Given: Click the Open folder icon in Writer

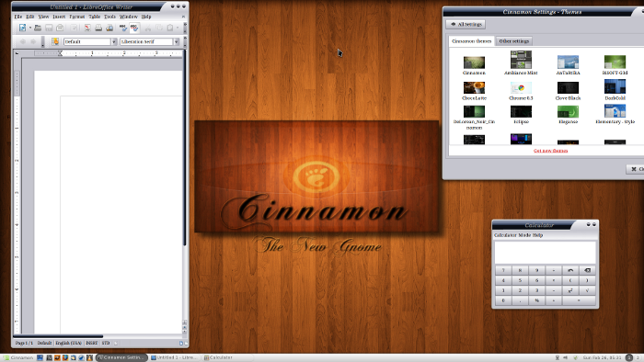Looking at the screenshot, I should [x=38, y=28].
